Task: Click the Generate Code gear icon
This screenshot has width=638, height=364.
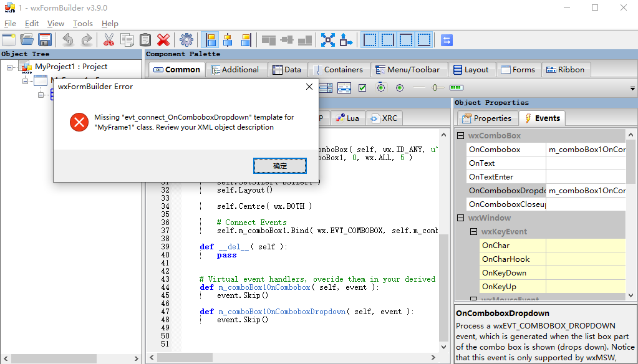Action: click(186, 39)
